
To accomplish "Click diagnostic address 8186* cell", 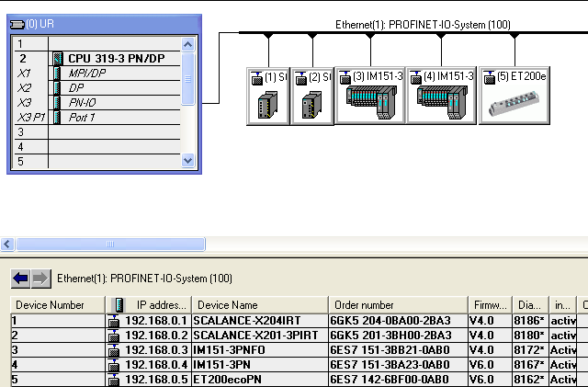I will click(530, 321).
